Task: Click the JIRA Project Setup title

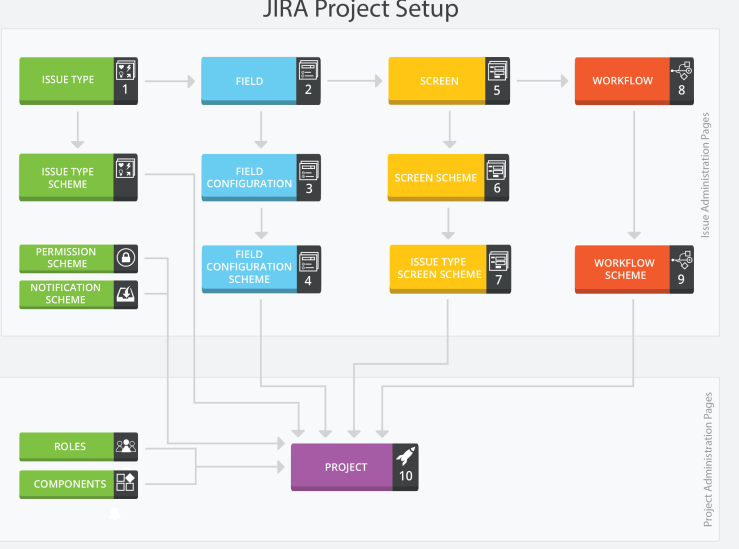Action: pos(360,10)
